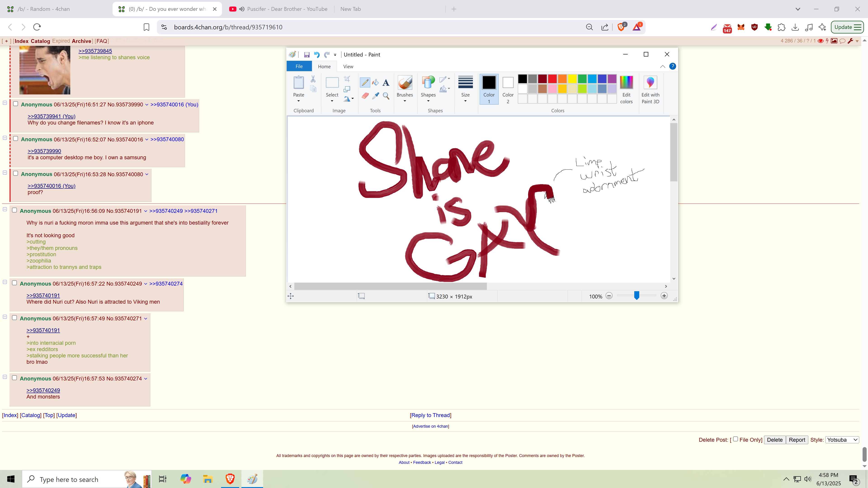This screenshot has height=488, width=868.
Task: Switch to the View ribbon tab in Paint
Action: [x=348, y=66]
